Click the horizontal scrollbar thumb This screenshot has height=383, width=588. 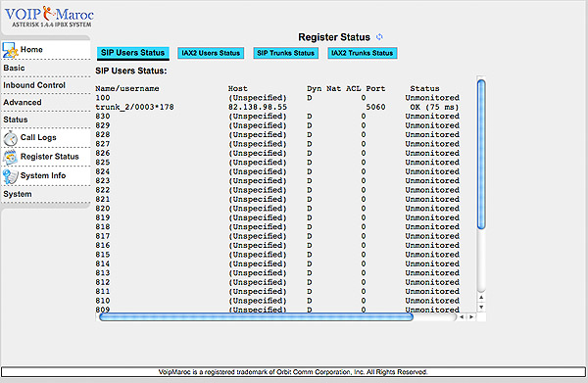coord(256,317)
